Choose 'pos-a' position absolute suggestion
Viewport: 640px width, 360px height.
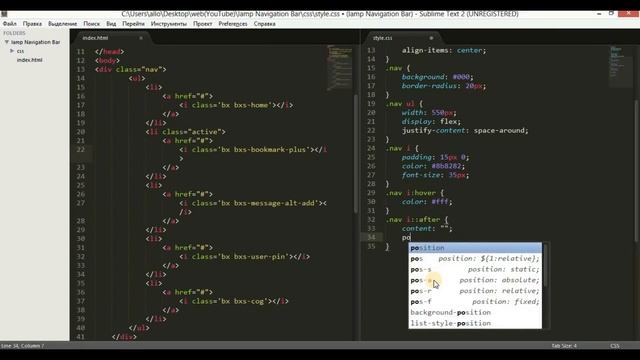[475, 280]
